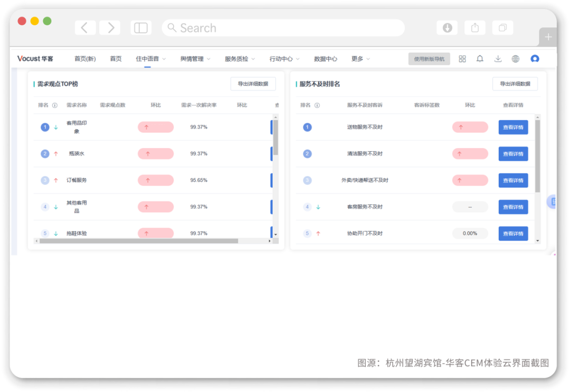Click the 客用品印象 demand name
The height and width of the screenshot is (392, 570).
(x=77, y=127)
